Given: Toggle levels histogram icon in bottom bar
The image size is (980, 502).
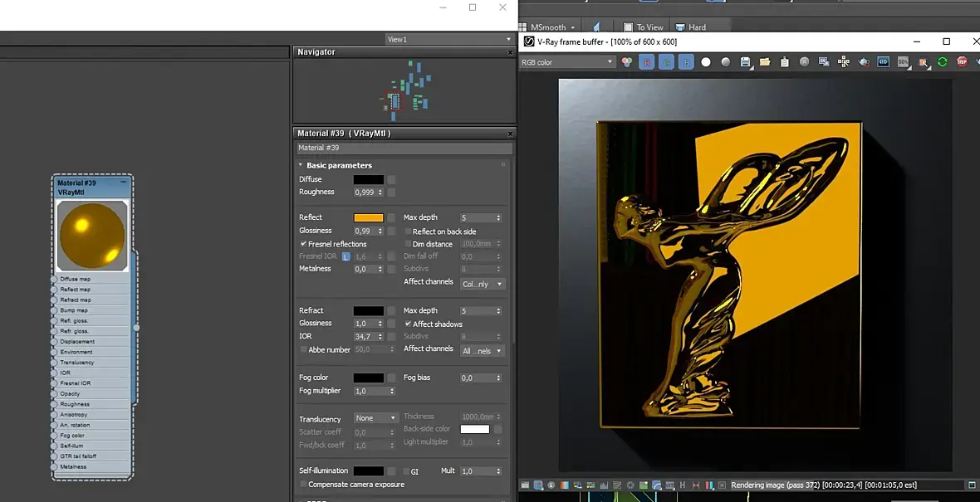Looking at the screenshot, I should pos(604,485).
